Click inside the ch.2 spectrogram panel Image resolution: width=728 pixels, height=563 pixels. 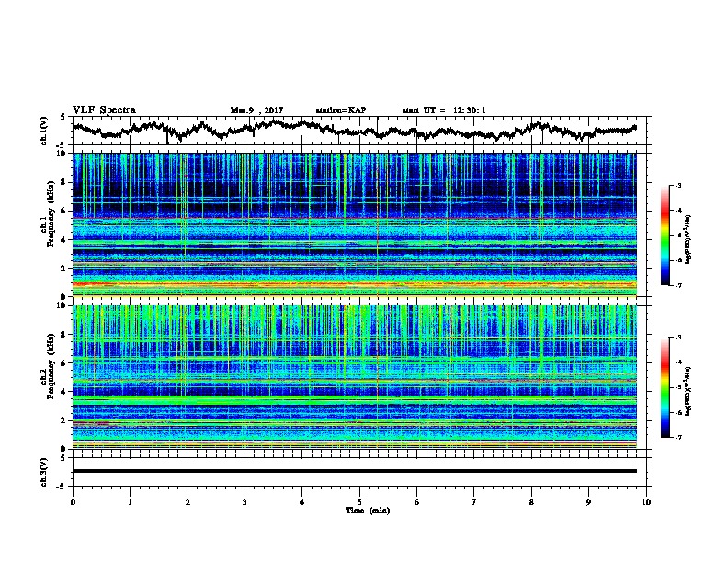pyautogui.click(x=354, y=377)
